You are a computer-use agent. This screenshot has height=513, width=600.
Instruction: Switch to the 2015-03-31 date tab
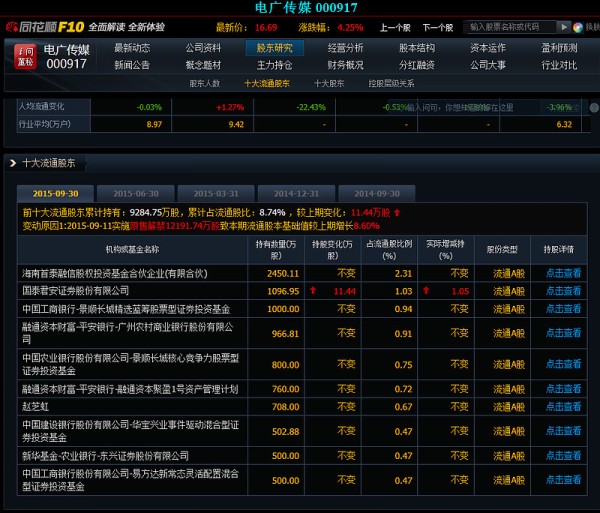(216, 194)
